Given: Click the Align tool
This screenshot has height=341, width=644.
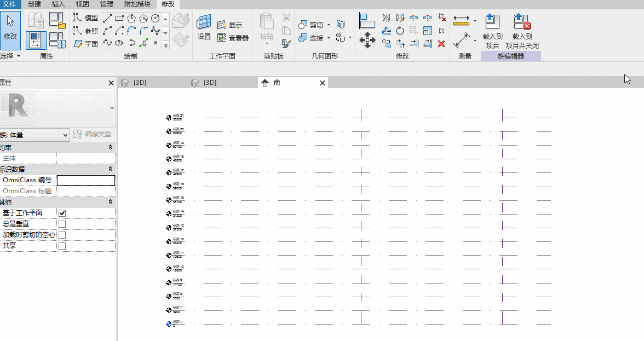Looking at the screenshot, I should coord(367,20).
